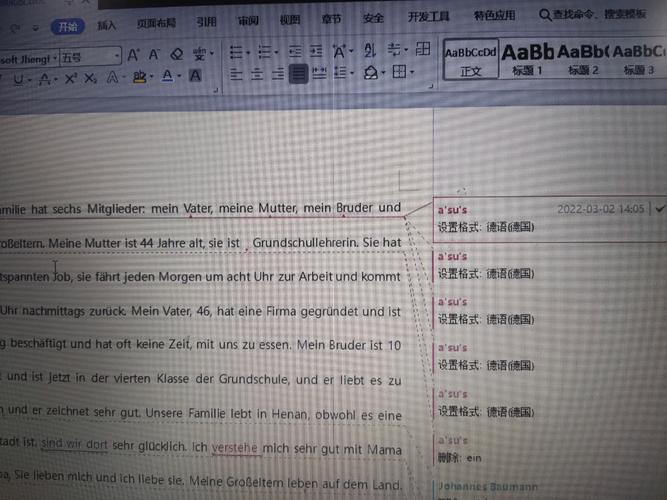
Task: Apply yellow text highlight color
Action: 139,77
